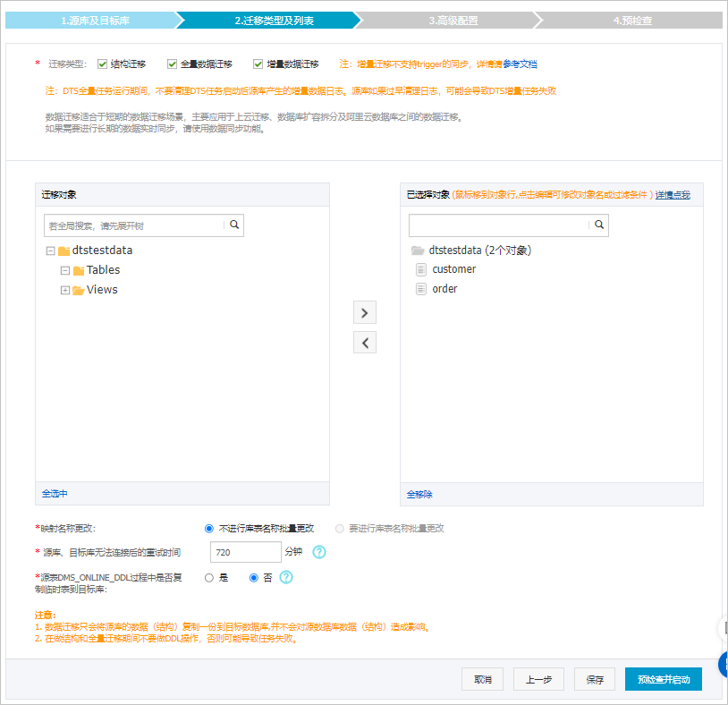The image size is (728, 705).
Task: Click the dtstestdata folder icon in source tree
Action: (x=64, y=251)
